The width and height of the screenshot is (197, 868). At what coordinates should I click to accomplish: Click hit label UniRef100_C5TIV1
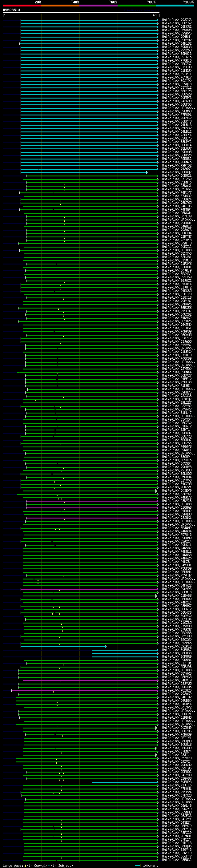177,737
